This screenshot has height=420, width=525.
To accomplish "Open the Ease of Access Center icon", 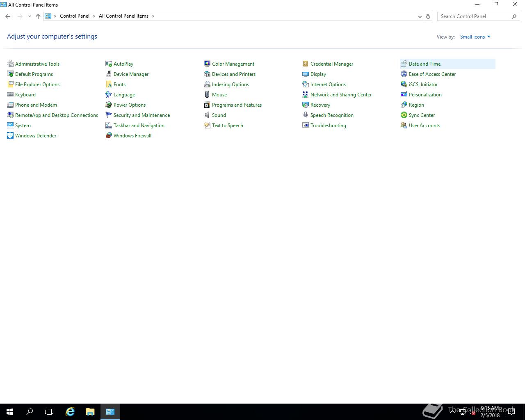I will [404, 74].
